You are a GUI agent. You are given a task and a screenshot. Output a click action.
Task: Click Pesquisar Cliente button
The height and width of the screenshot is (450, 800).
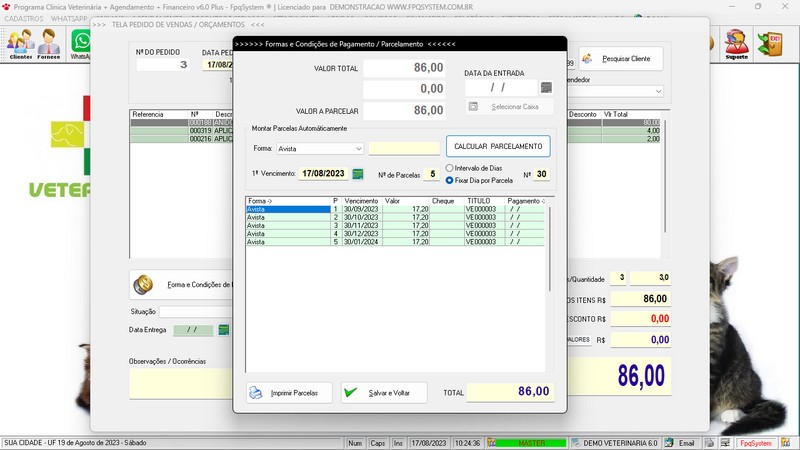620,59
